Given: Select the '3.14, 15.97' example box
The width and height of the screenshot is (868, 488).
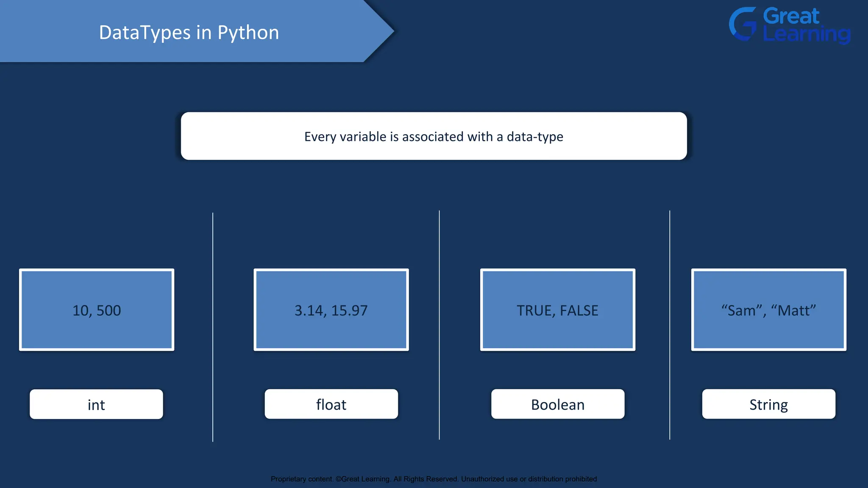Looking at the screenshot, I should 331,310.
